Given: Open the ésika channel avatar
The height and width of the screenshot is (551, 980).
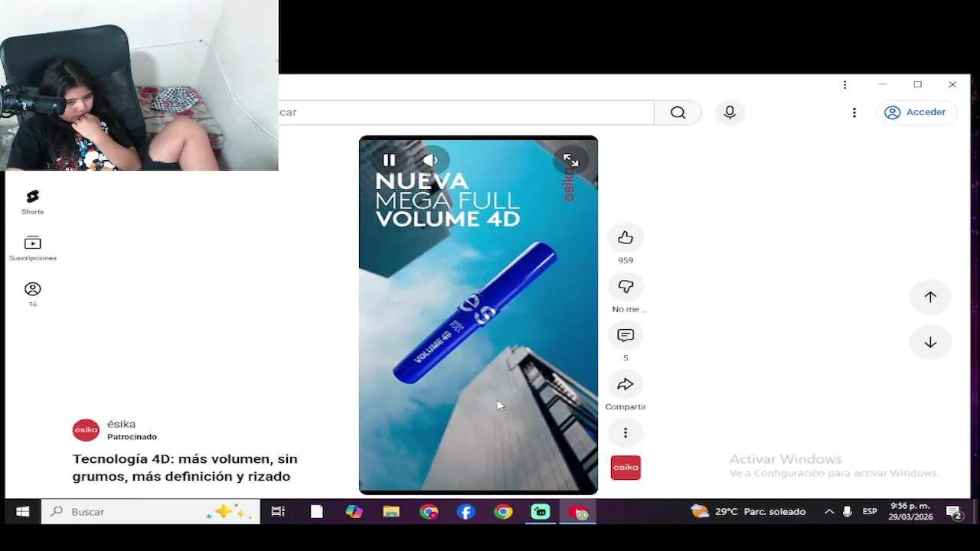Looking at the screenshot, I should click(x=86, y=430).
